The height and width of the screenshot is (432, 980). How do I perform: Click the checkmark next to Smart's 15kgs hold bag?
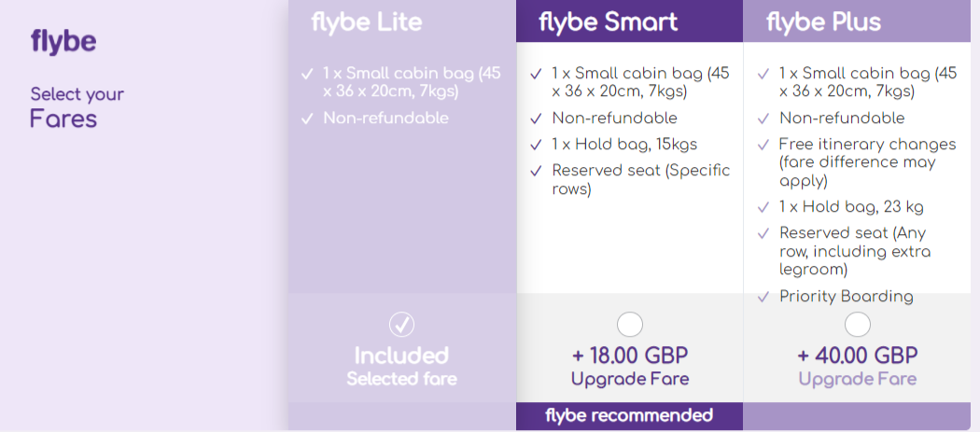coord(536,145)
